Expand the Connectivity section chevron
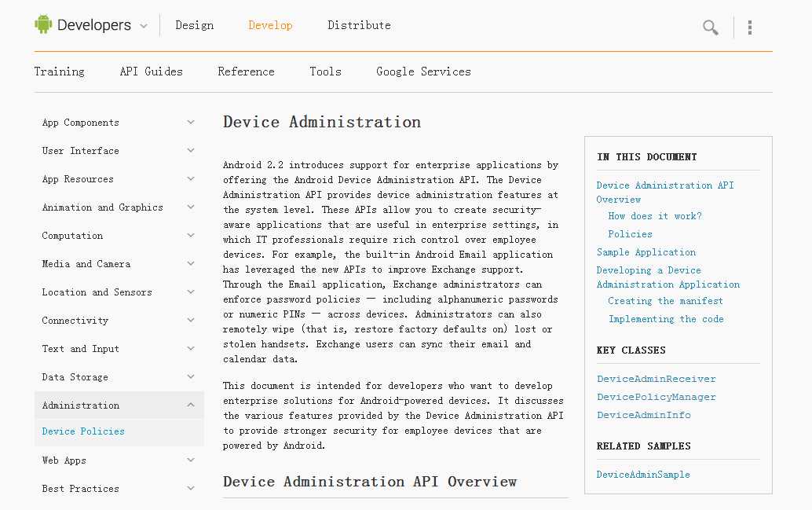This screenshot has height=510, width=812. (191, 321)
